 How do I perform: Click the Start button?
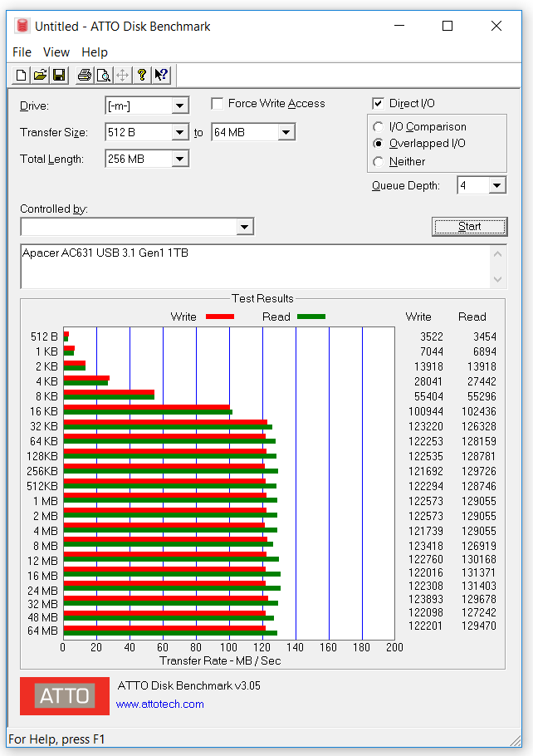[469, 227]
